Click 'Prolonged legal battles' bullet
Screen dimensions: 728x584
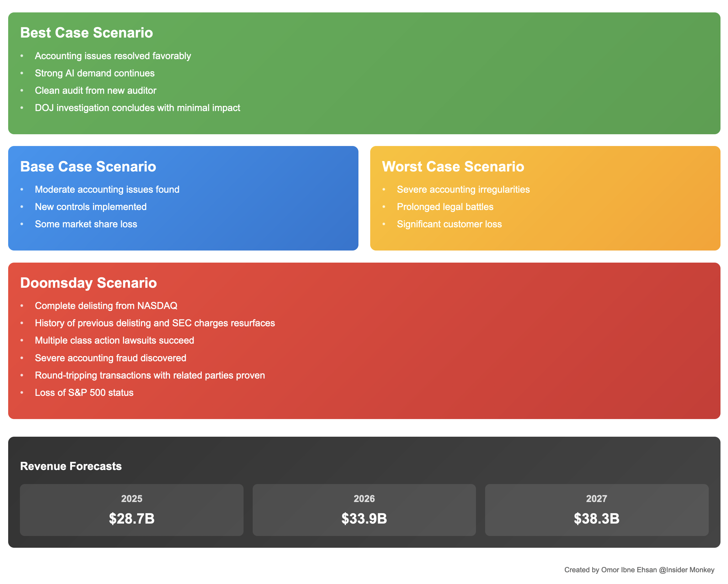point(445,207)
